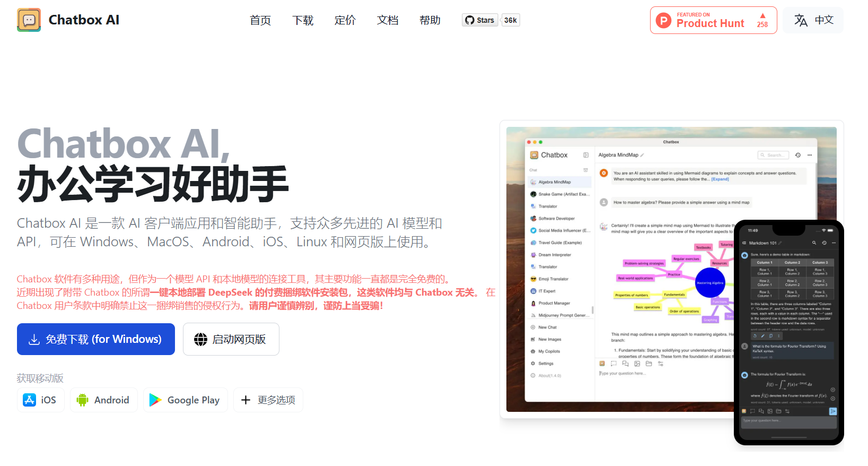Open the 下载 nav item
The height and width of the screenshot is (466, 868).
tap(303, 20)
